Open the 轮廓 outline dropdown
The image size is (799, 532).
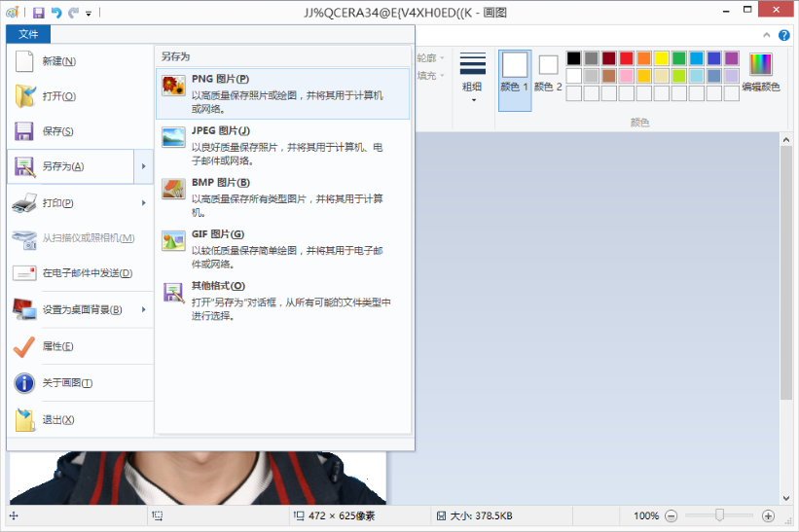[x=430, y=58]
